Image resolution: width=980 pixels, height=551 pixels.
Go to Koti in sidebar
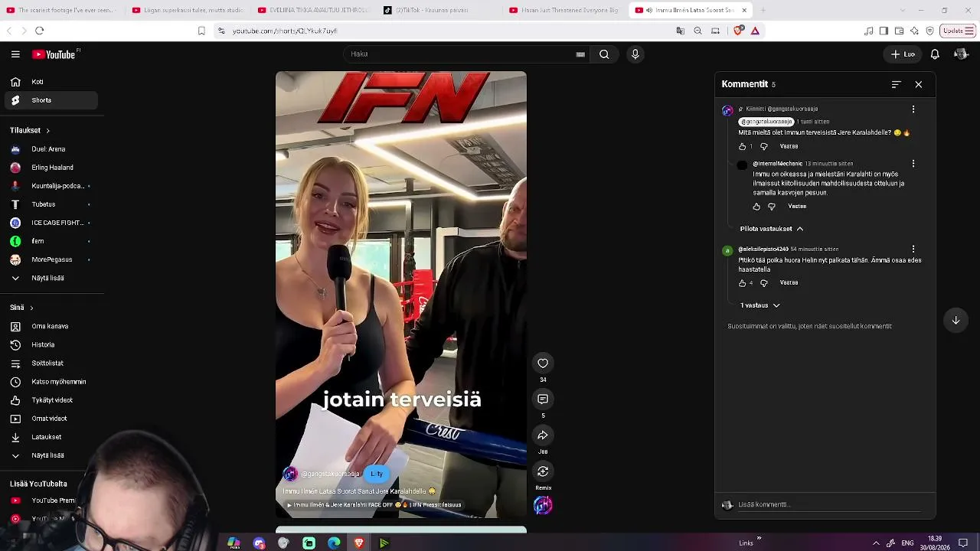[51, 82]
